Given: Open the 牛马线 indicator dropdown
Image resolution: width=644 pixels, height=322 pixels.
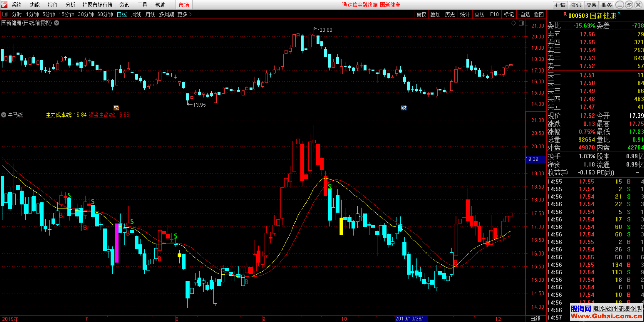Looking at the screenshot, I should coord(4,115).
